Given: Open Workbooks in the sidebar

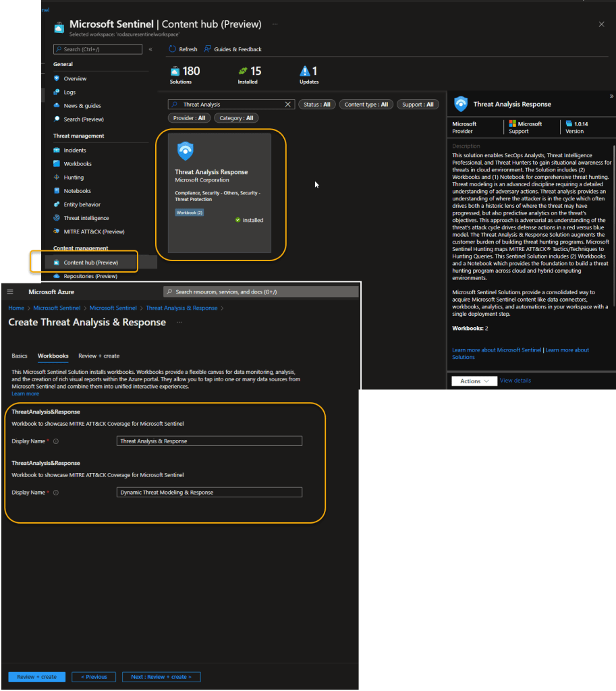Looking at the screenshot, I should (x=78, y=164).
